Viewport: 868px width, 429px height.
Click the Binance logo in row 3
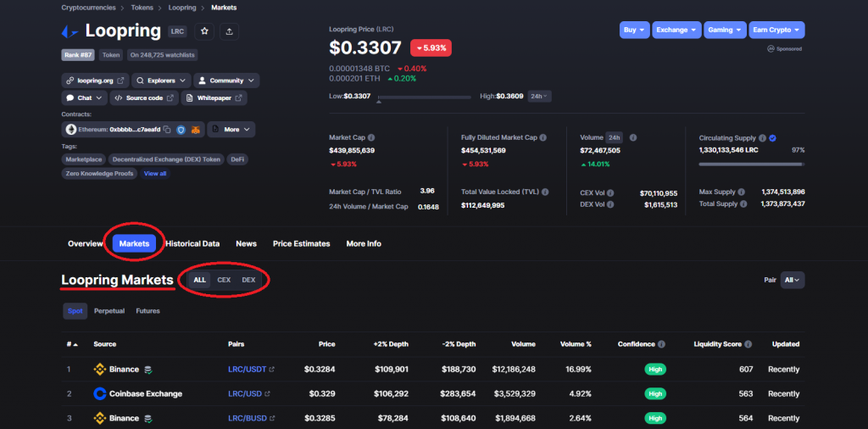point(100,419)
